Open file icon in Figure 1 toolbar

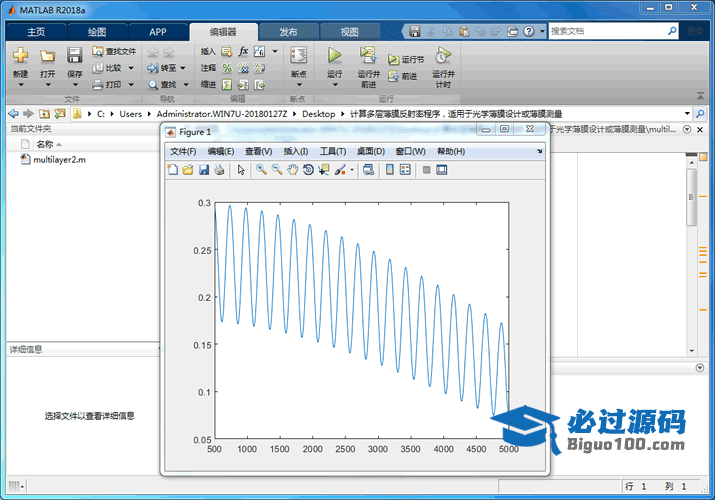point(188,170)
